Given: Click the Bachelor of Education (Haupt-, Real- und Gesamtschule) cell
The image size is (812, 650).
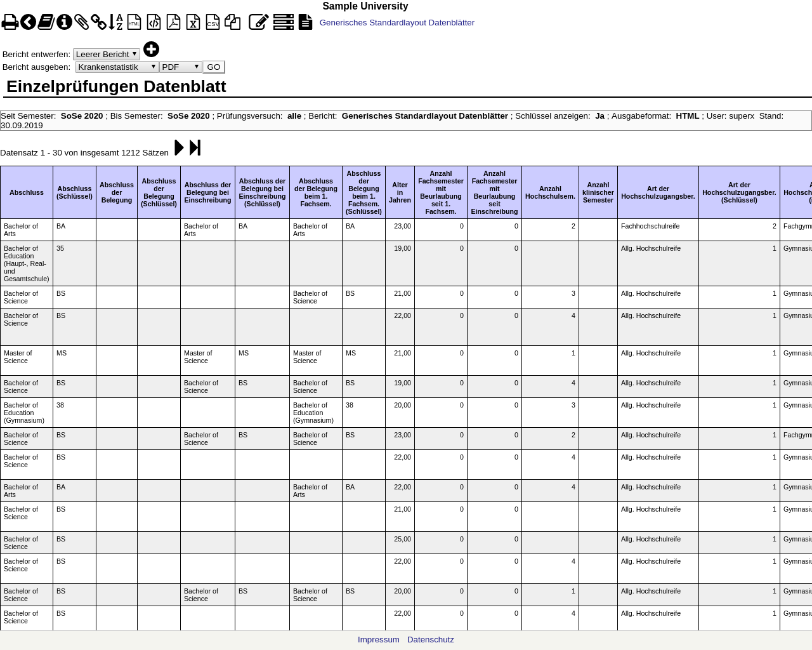Looking at the screenshot, I should pos(27,263).
